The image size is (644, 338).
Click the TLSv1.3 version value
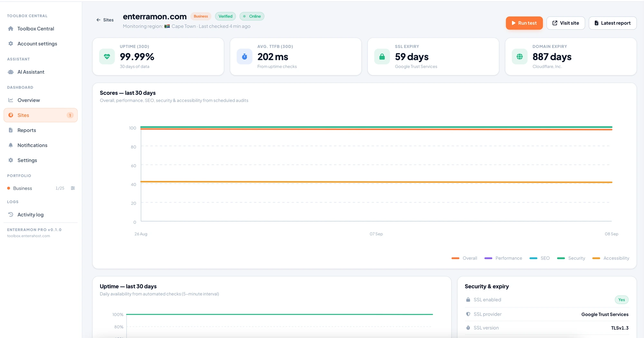click(620, 328)
